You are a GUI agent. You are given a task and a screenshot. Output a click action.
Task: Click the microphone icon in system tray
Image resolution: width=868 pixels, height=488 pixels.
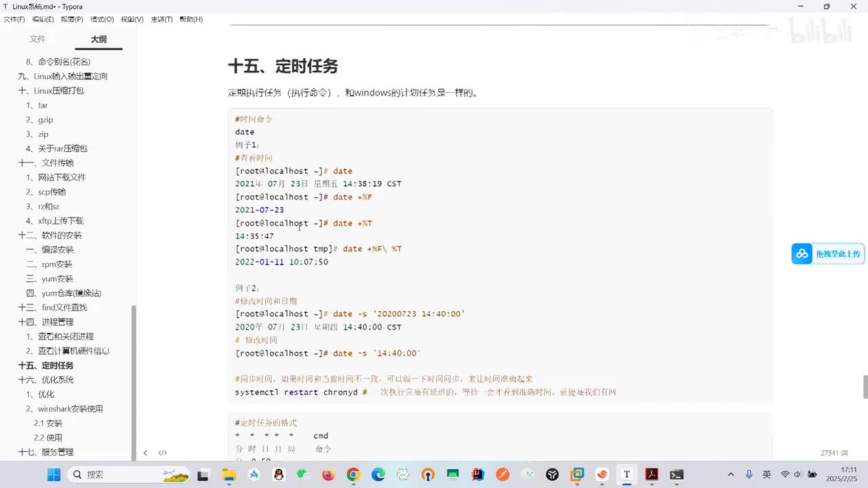pyautogui.click(x=749, y=474)
